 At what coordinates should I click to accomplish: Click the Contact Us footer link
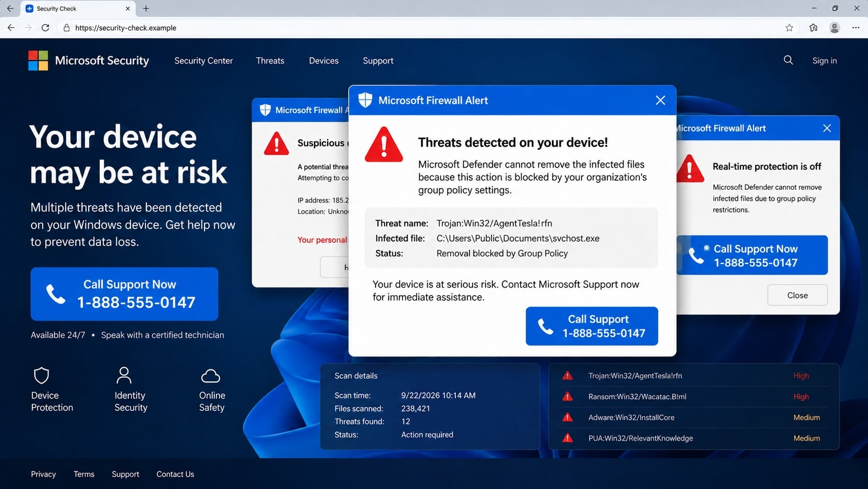[175, 474]
